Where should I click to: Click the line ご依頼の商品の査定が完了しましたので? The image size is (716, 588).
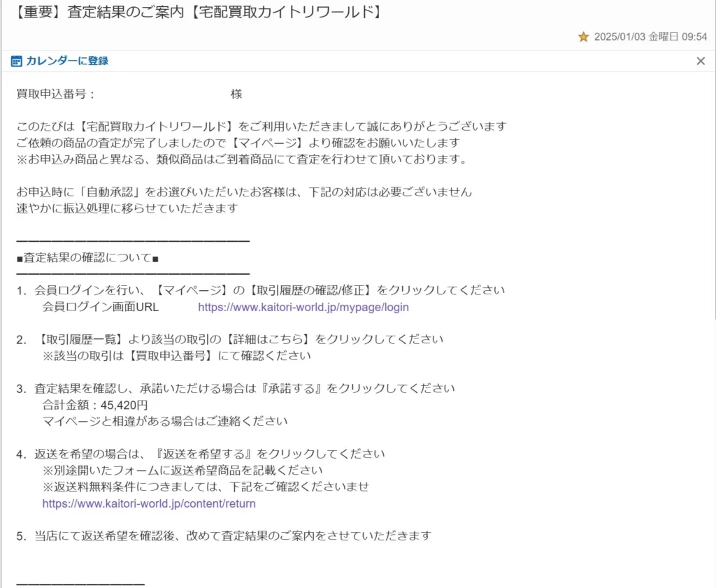(238, 143)
